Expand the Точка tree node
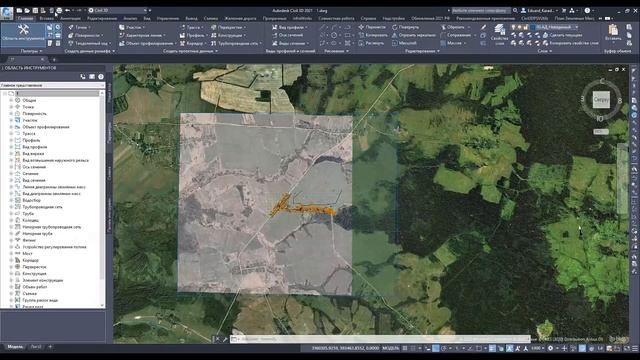Image resolution: width=640 pixels, height=360 pixels. [x=11, y=107]
